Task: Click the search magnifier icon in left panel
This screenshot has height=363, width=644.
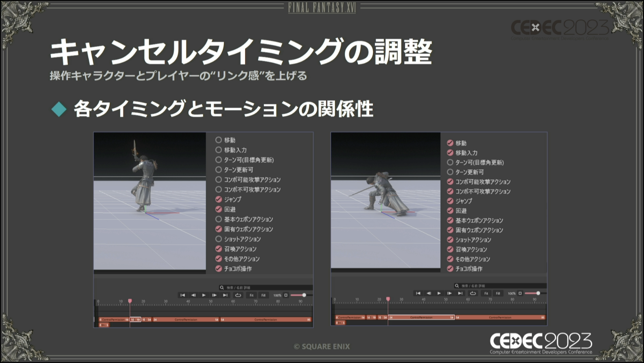Action: click(x=222, y=288)
